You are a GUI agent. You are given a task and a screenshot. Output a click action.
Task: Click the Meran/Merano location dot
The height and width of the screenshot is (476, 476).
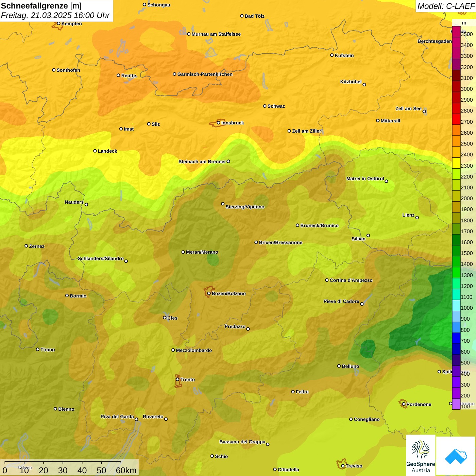click(183, 252)
